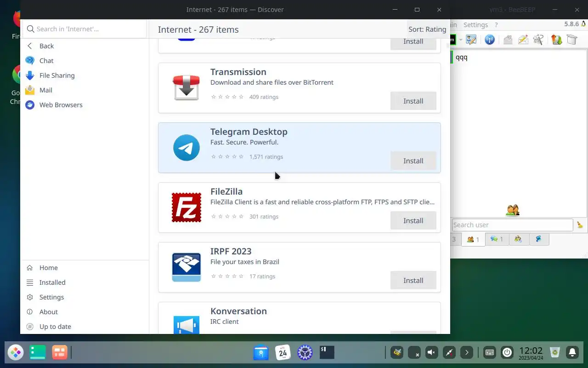The image size is (588, 368).
Task: Open the blue app store taskbar icon
Action: [x=261, y=353]
